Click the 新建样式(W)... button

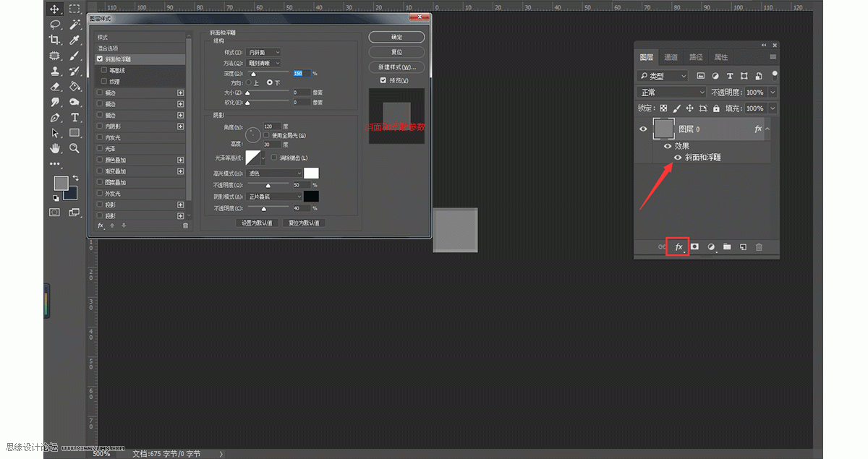coord(396,67)
